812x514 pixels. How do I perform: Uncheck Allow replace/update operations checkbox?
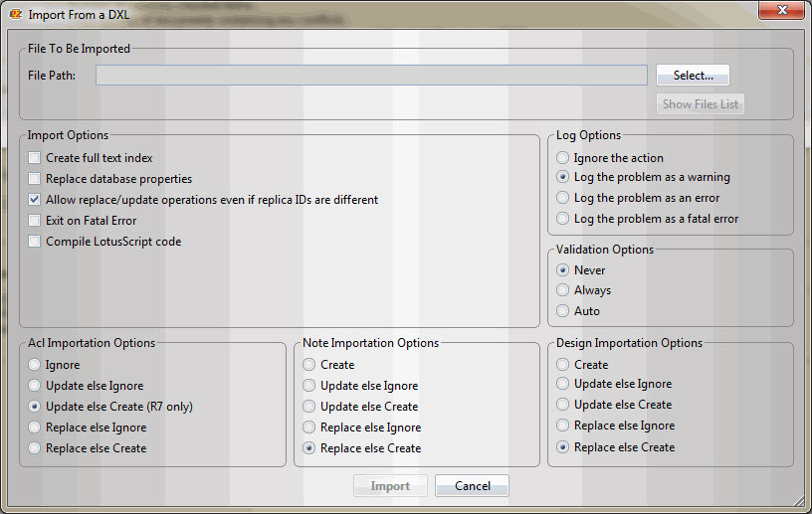click(35, 200)
